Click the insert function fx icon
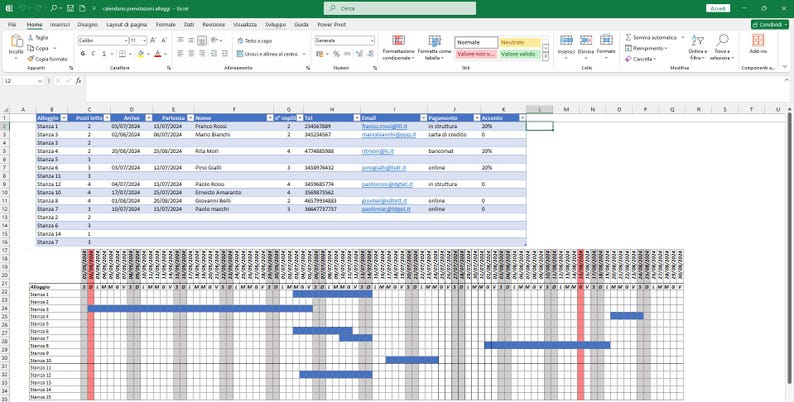The width and height of the screenshot is (794, 402). (78, 81)
